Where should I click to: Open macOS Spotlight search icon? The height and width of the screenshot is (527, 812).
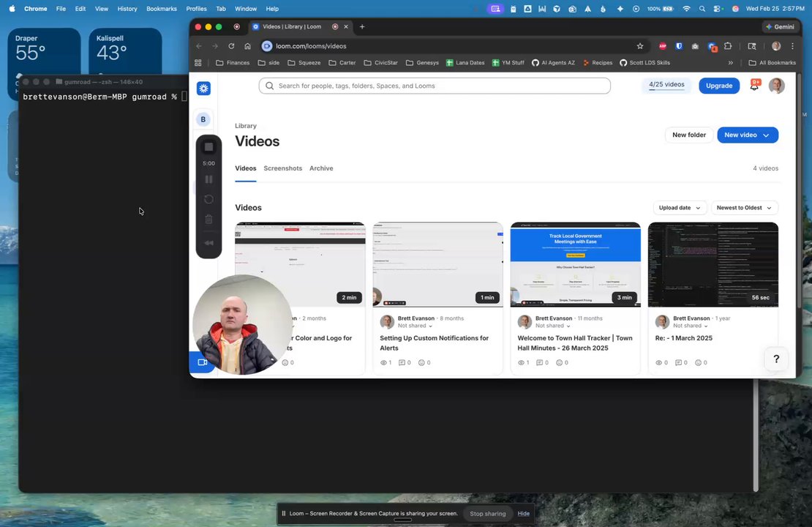(x=702, y=9)
